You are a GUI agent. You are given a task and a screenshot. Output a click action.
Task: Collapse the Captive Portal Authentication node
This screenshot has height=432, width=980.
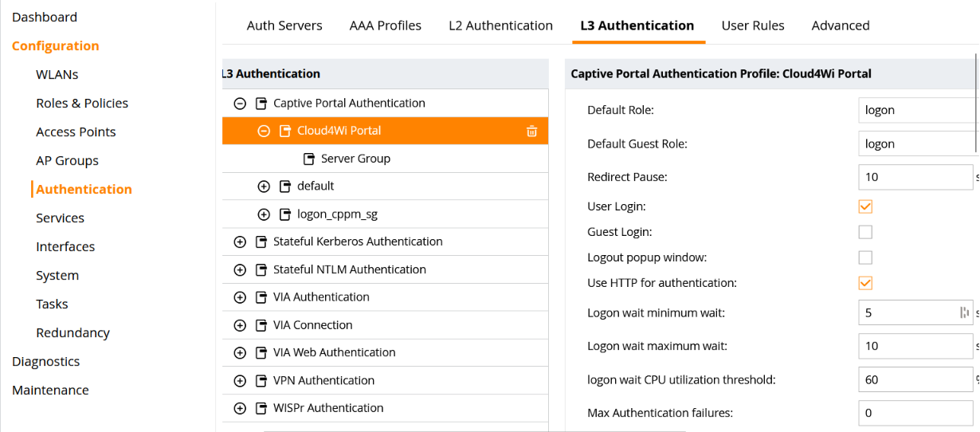click(x=239, y=104)
